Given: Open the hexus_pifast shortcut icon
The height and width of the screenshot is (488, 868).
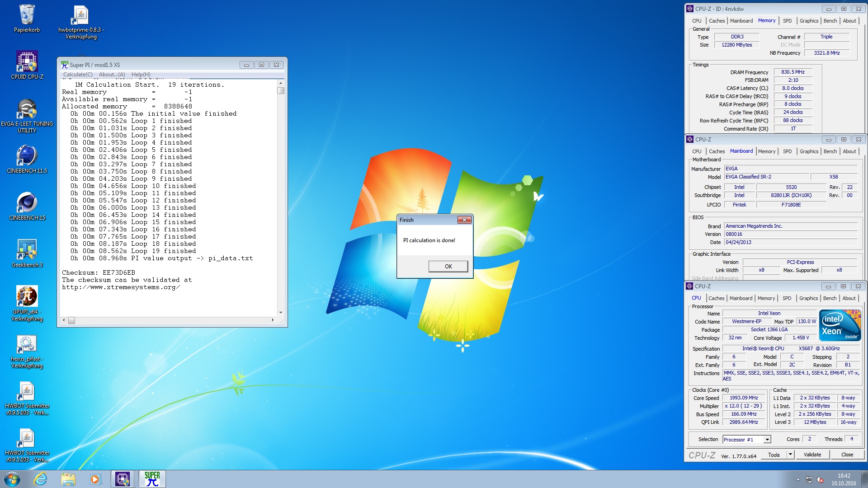Looking at the screenshot, I should (27, 352).
